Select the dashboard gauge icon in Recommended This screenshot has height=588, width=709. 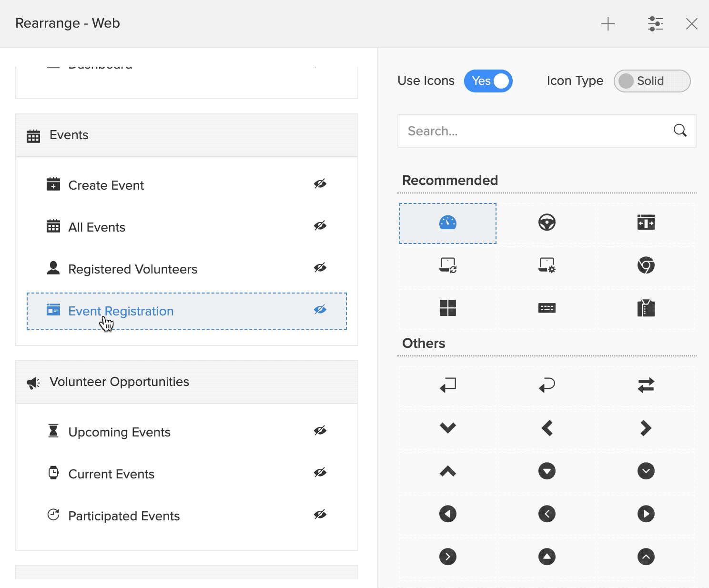[447, 223]
